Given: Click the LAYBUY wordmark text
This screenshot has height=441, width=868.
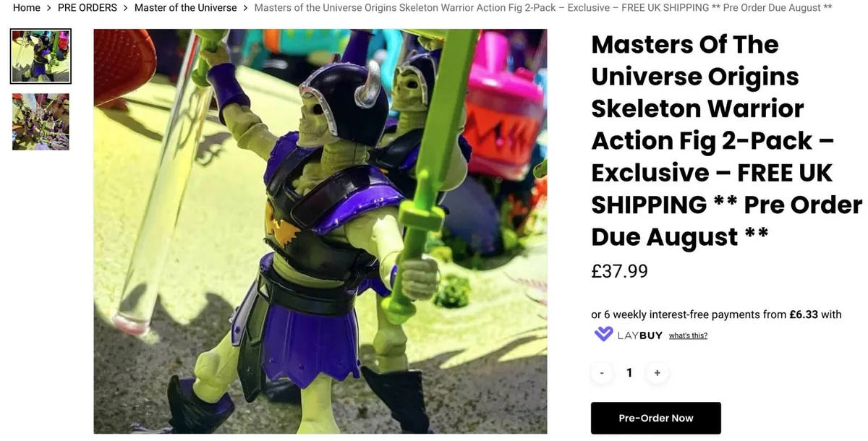Looking at the screenshot, I should [x=640, y=335].
